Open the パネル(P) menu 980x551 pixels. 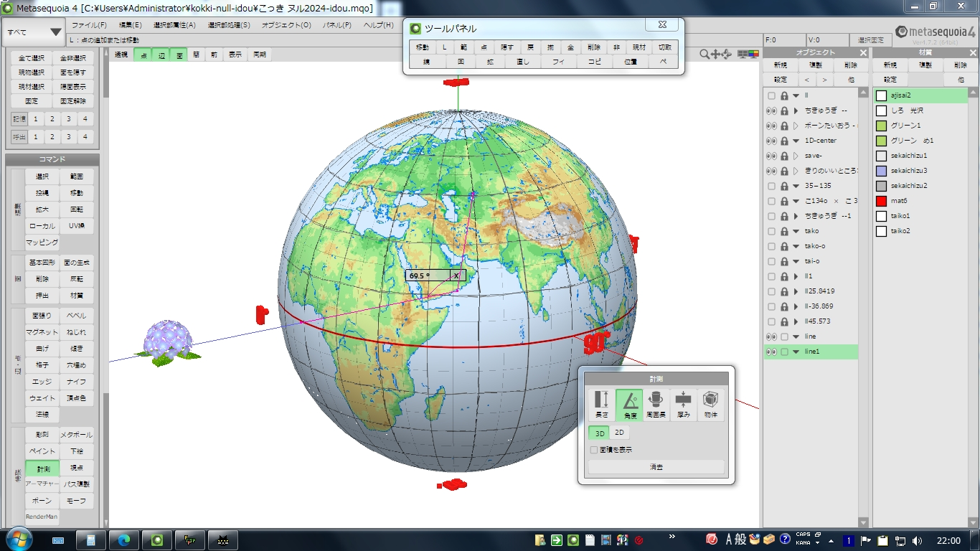pos(336,25)
